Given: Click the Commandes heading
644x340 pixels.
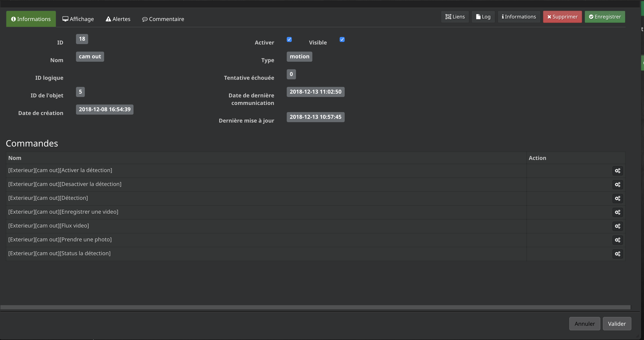Looking at the screenshot, I should pos(32,143).
